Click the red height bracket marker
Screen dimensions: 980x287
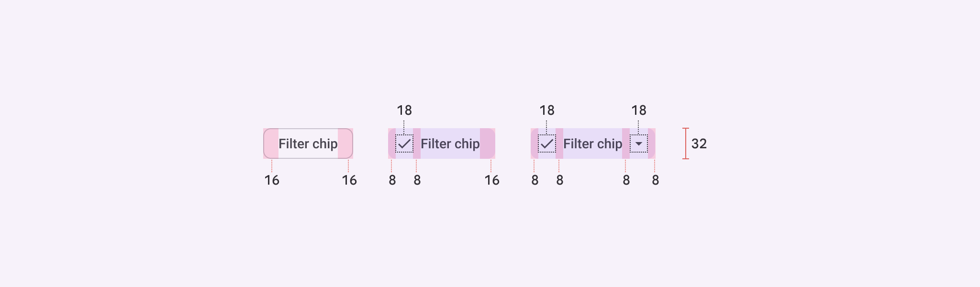(x=686, y=143)
